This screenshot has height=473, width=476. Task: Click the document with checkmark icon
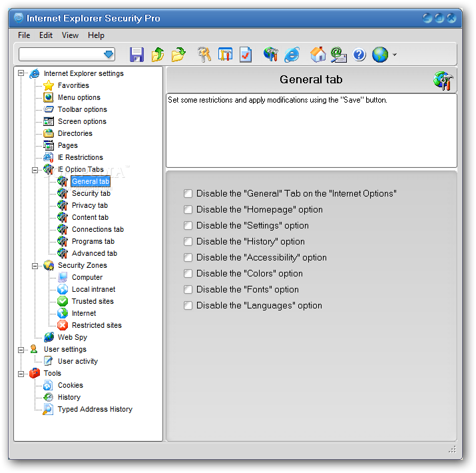pyautogui.click(x=246, y=55)
